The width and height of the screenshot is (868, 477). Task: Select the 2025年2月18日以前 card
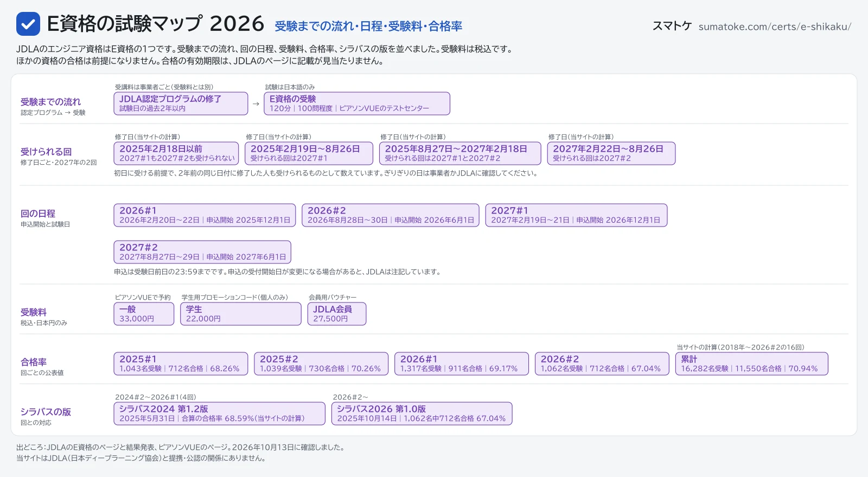point(176,153)
